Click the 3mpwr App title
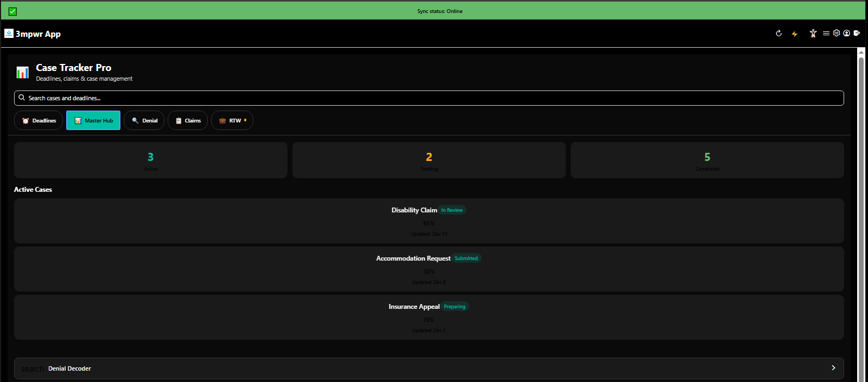The width and height of the screenshot is (868, 382). click(x=38, y=34)
